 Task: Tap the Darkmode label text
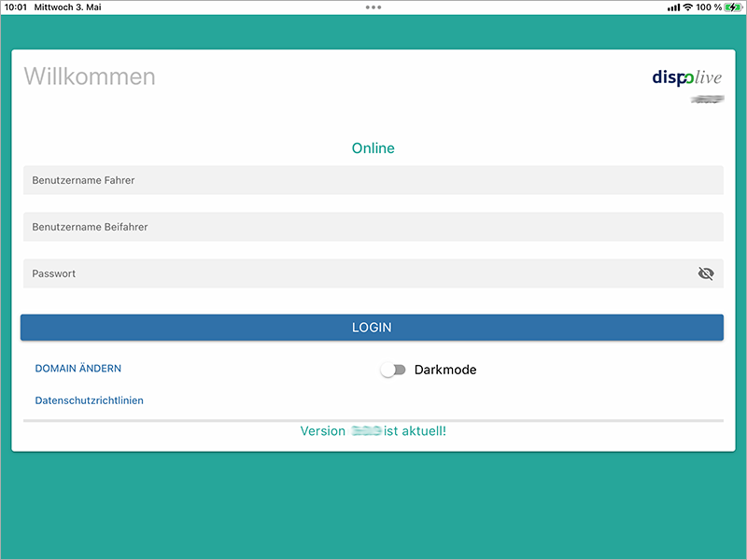pyautogui.click(x=445, y=370)
